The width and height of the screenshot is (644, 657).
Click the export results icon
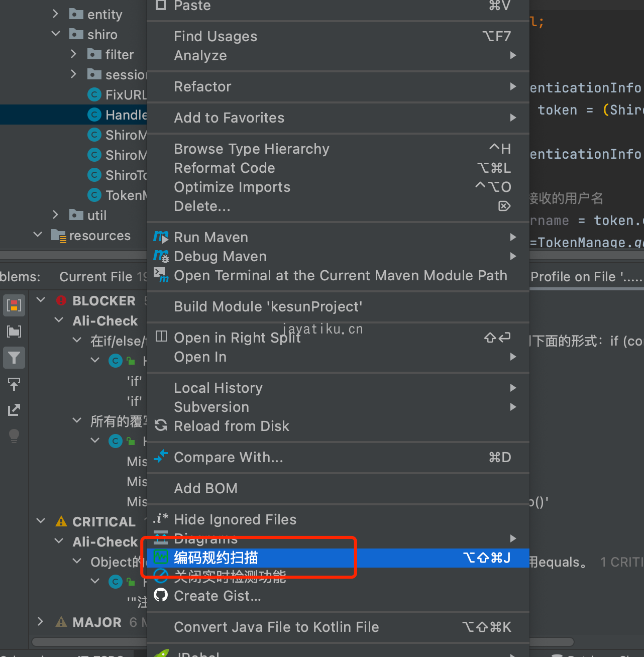[14, 410]
